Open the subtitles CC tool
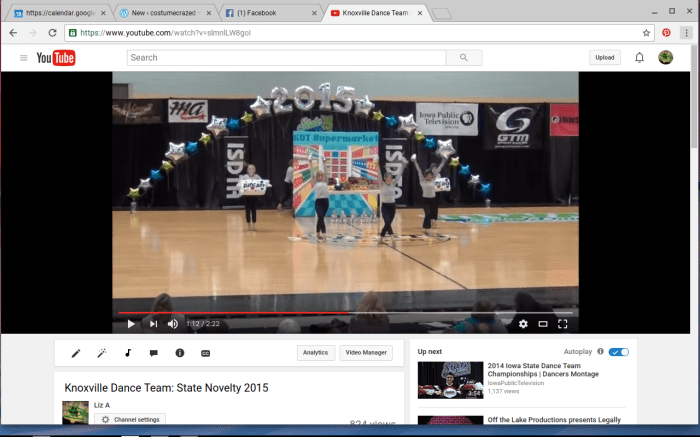Image resolution: width=700 pixels, height=437 pixels. click(206, 353)
